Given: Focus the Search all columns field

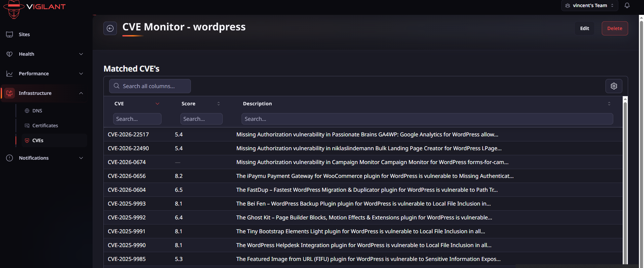Looking at the screenshot, I should (150, 86).
